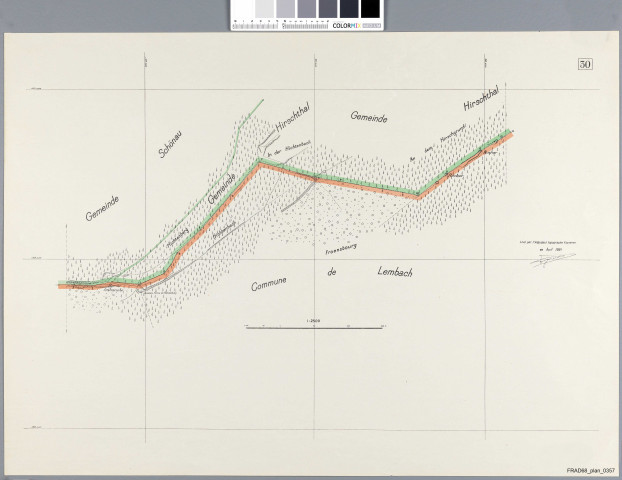Click the top-right Hirschthal label
This screenshot has height=480, width=622.
(x=484, y=102)
